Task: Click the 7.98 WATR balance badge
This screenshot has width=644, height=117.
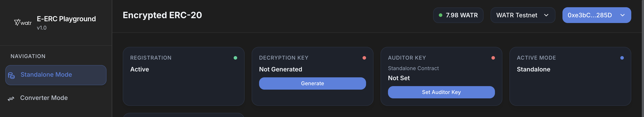Action: (458, 15)
